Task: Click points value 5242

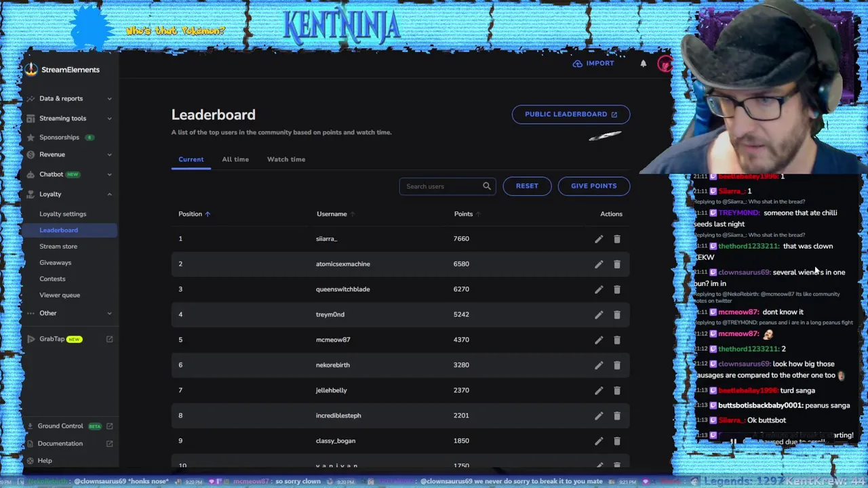Action: 461,314
